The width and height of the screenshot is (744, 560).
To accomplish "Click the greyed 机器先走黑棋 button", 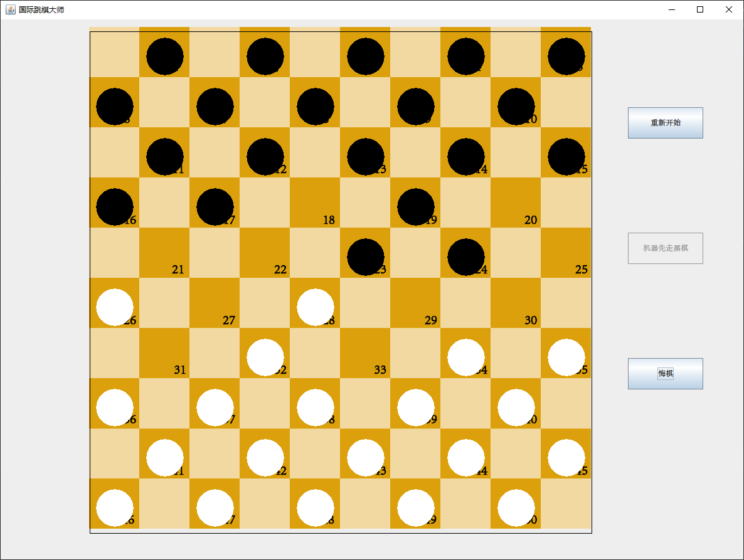I will click(x=665, y=248).
